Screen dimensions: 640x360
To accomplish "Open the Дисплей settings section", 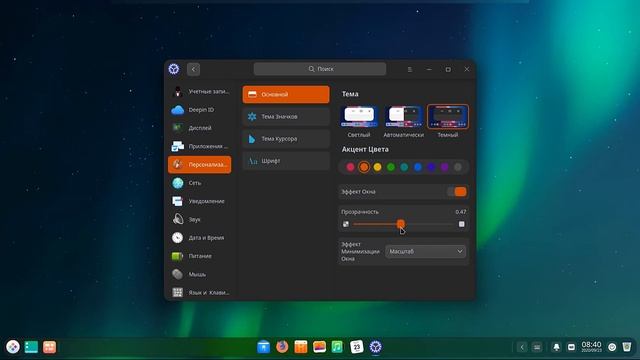I will pyautogui.click(x=200, y=128).
